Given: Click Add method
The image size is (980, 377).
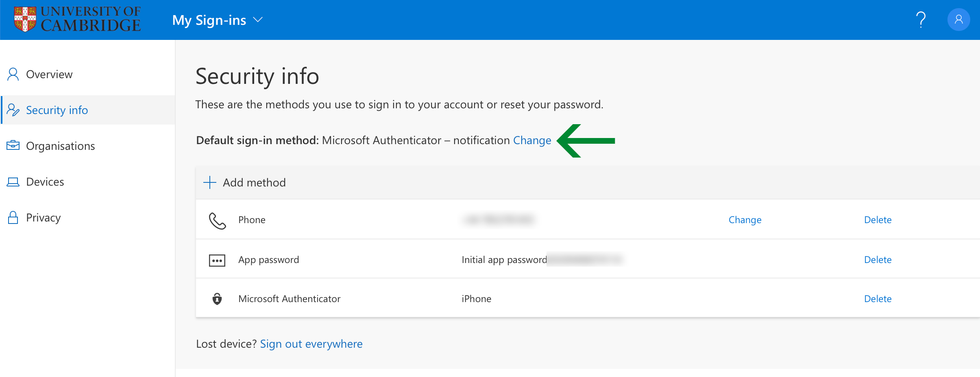Looking at the screenshot, I should coord(254,182).
